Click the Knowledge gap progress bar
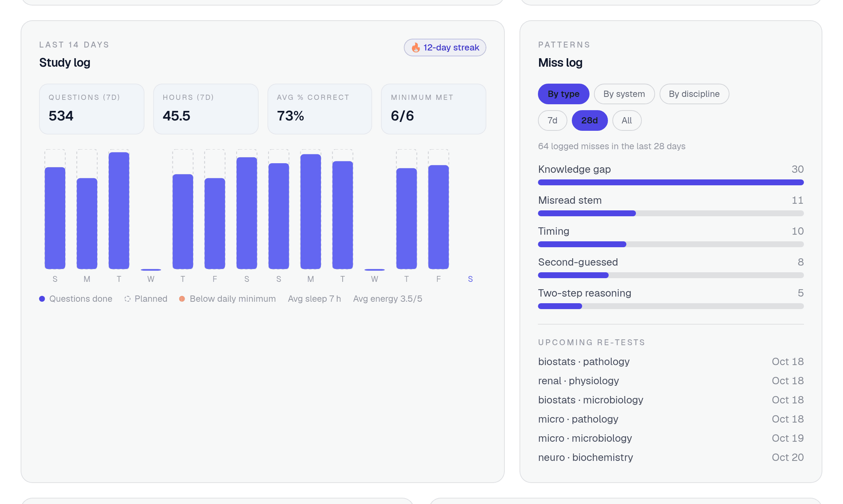Viewport: 843px width, 504px height. click(671, 182)
